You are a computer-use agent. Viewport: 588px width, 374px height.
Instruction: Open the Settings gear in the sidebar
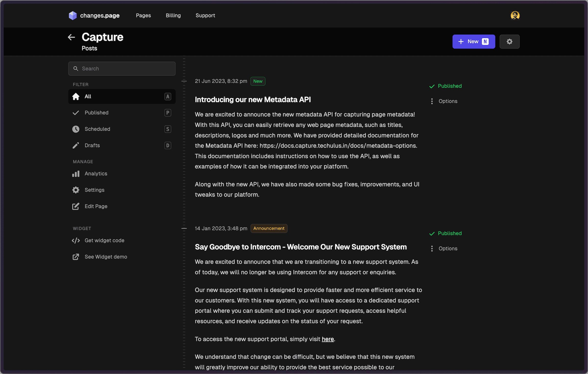pyautogui.click(x=76, y=190)
